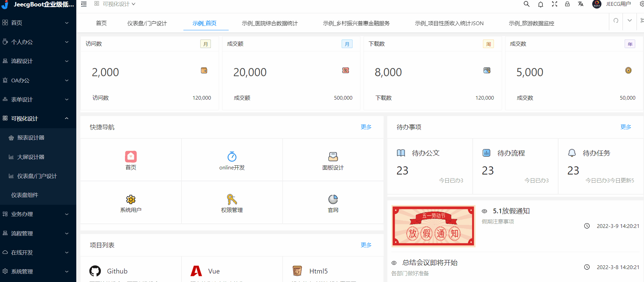Open the Vue project logo
Screen dimensions: 644x282
(x=196, y=271)
